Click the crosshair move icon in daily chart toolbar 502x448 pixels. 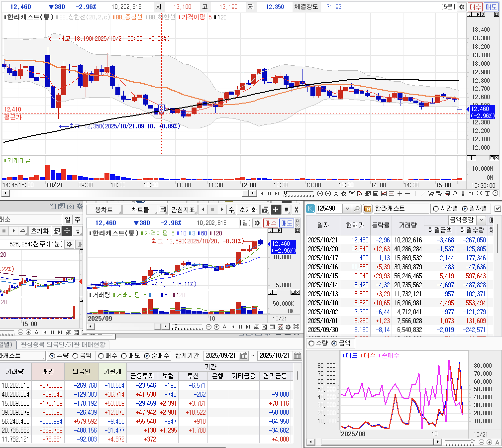(x=275, y=210)
